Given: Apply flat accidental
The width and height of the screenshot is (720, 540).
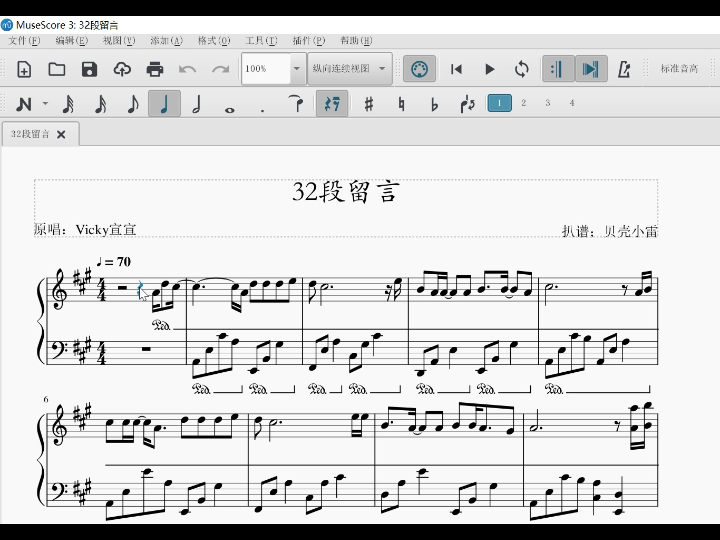Looking at the screenshot, I should click(x=434, y=104).
